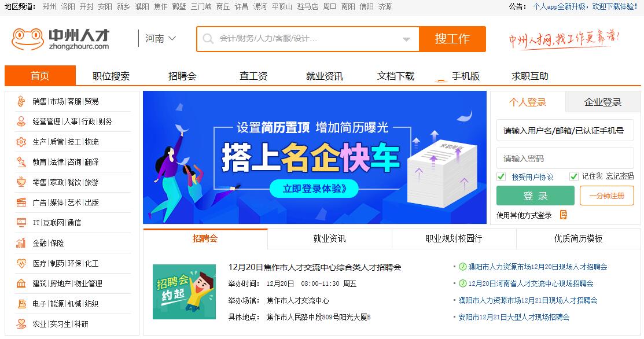Select the 就业资讯 tab below the banner
This screenshot has height=339, width=644.
[x=329, y=238]
